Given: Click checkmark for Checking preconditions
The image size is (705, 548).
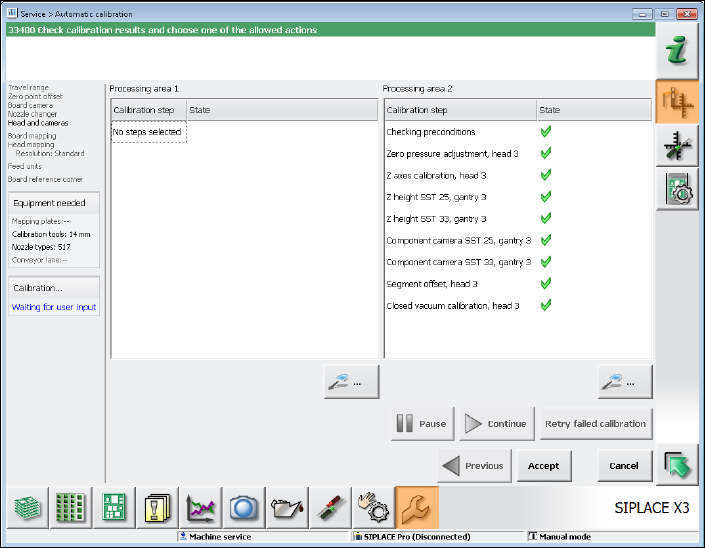Looking at the screenshot, I should pyautogui.click(x=546, y=131).
